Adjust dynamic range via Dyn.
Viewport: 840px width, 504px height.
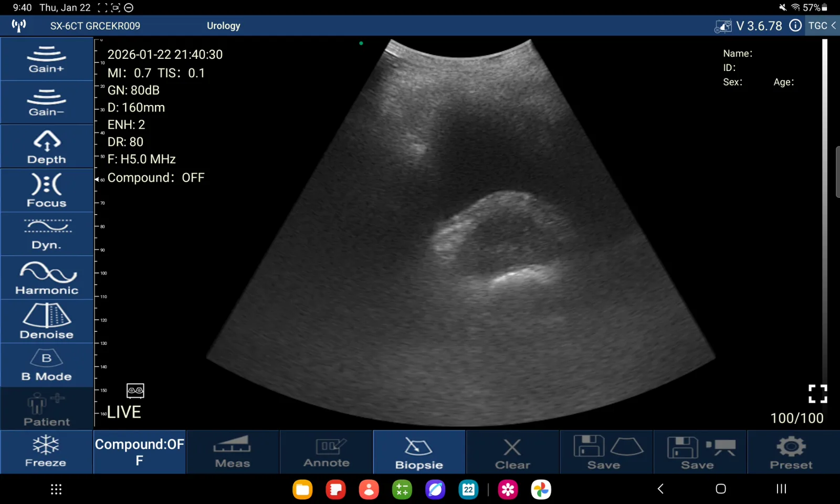(x=47, y=234)
